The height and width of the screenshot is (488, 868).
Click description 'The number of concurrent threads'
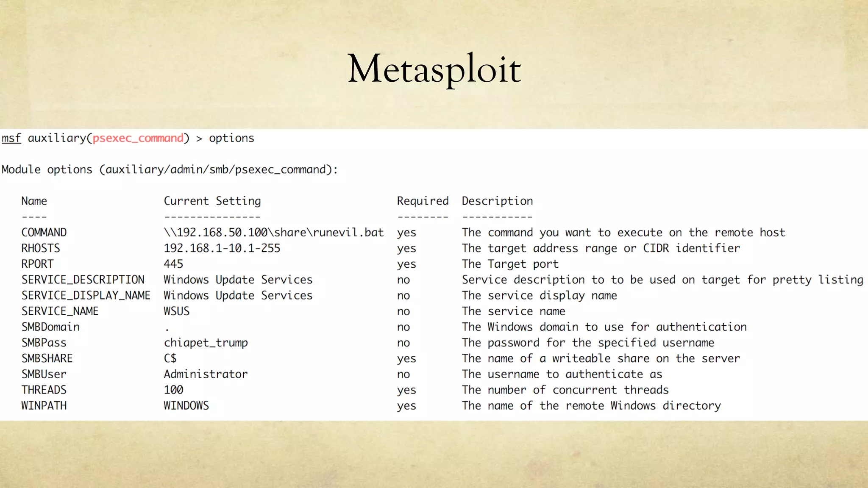tap(565, 390)
